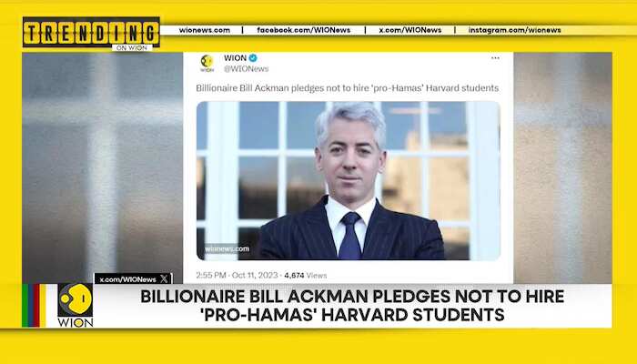Open x.com/WIONews link in top bar

(409, 30)
